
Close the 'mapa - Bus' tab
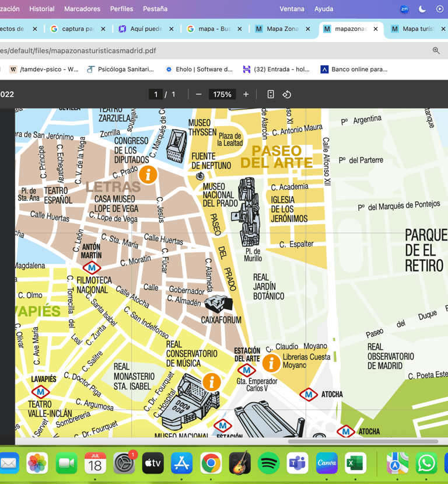(x=240, y=29)
